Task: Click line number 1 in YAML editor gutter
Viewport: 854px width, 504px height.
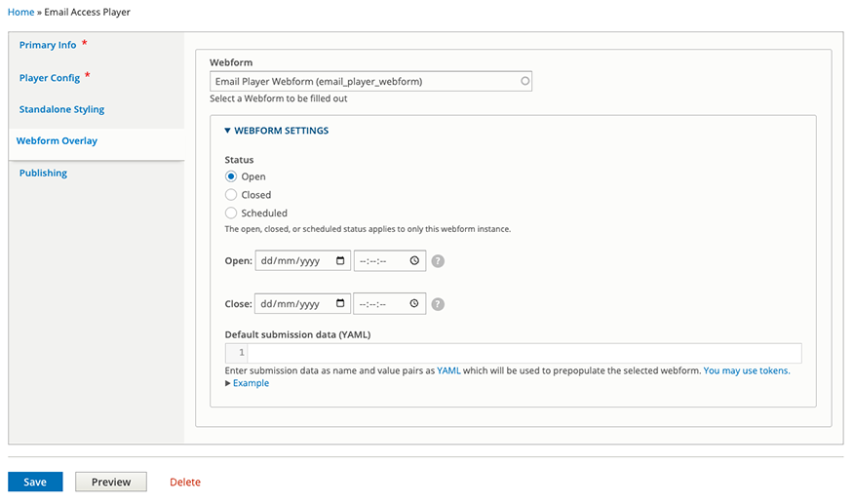Action: pos(241,353)
